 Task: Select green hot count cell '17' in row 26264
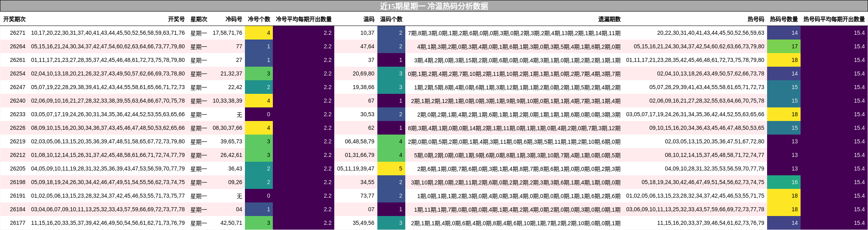point(784,46)
